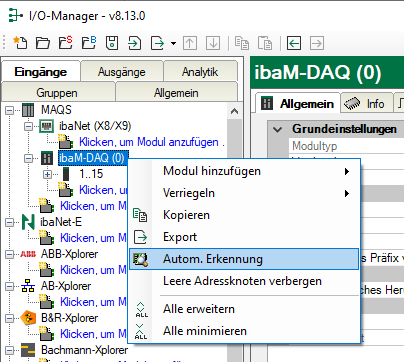Image resolution: width=404 pixels, height=362 pixels.
Task: Click the export page-with-arrow toolbar icon
Action: [157, 43]
